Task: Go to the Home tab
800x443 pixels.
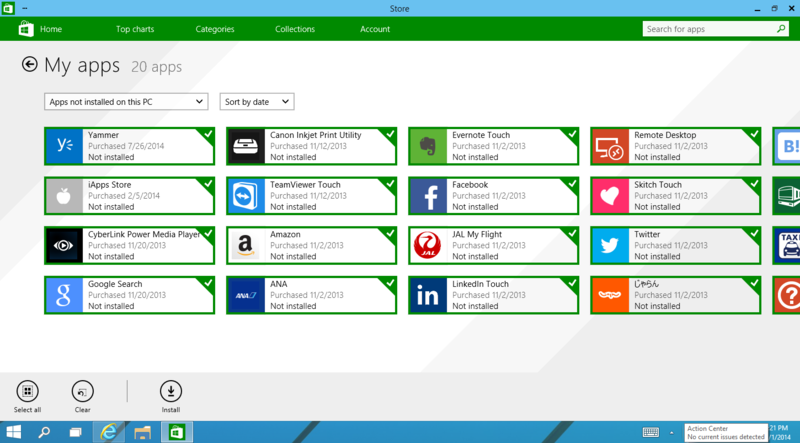Action: tap(51, 29)
